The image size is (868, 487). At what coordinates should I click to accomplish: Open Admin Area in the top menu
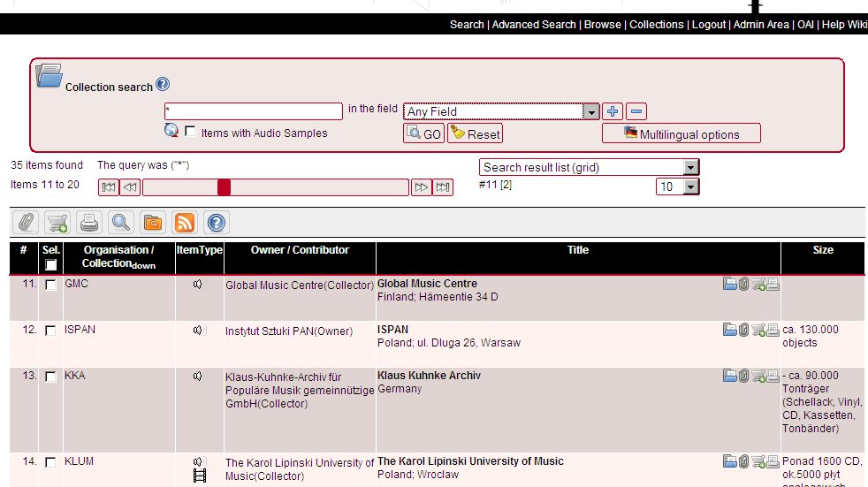[761, 25]
